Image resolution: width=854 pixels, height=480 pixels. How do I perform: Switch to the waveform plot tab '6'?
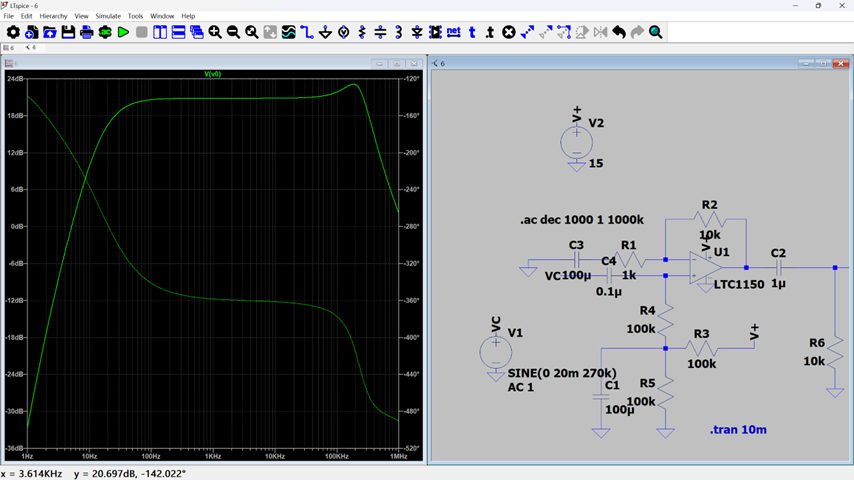(9, 48)
